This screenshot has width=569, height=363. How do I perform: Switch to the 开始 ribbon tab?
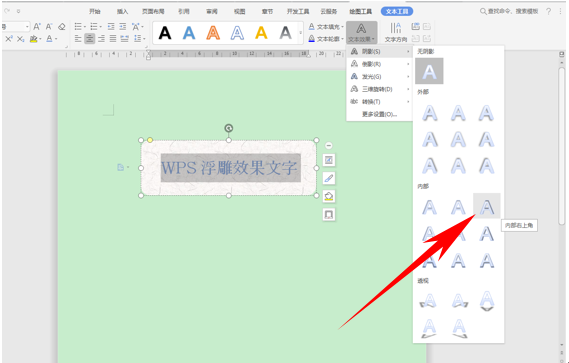point(95,12)
